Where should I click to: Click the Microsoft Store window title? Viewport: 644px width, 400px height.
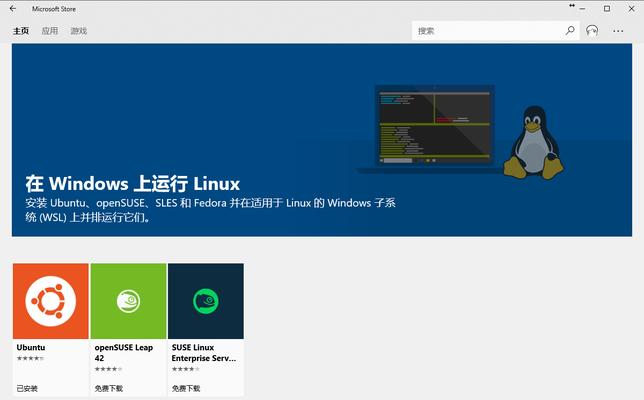pyautogui.click(x=54, y=9)
